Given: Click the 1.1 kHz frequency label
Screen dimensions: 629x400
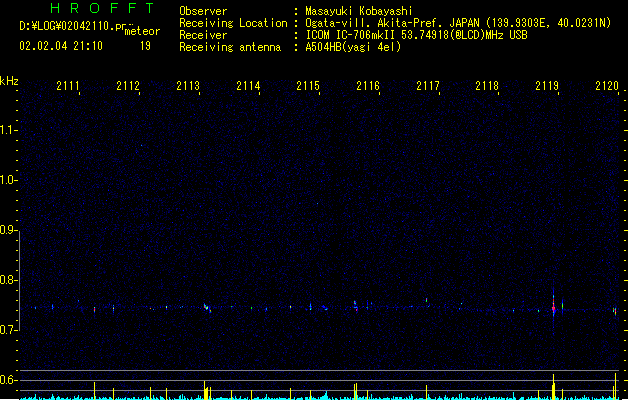Looking at the screenshot, I should (8, 130).
